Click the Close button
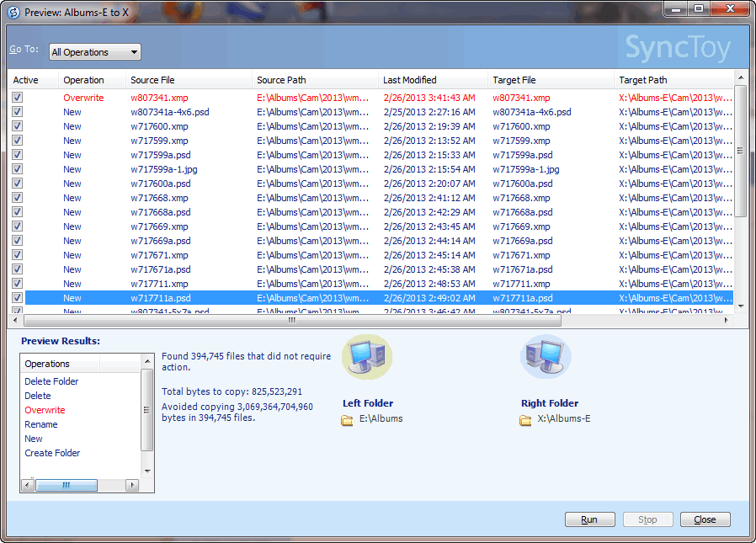Viewport: 756px width, 543px height. pos(705,519)
